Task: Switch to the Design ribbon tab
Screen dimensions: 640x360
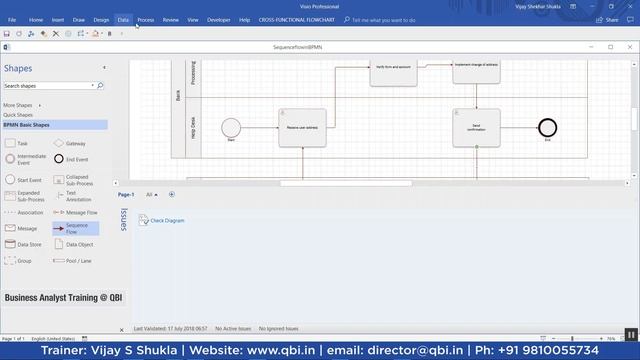Action: (101, 20)
